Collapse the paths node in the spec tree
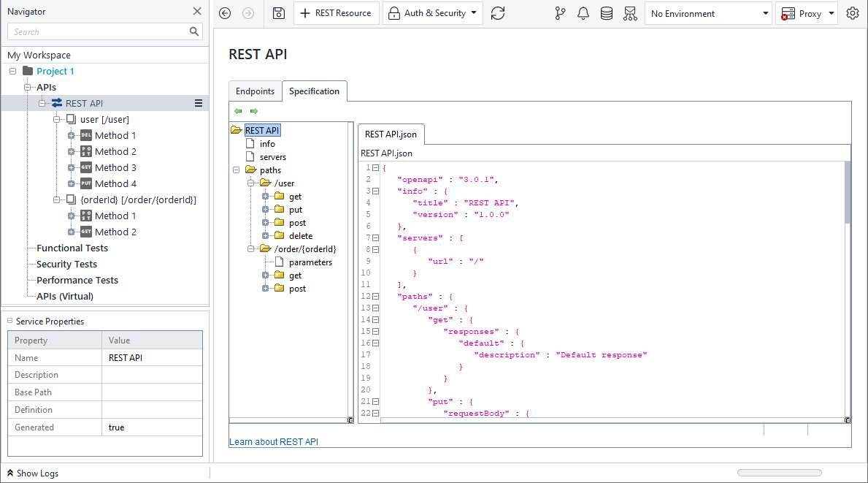The width and height of the screenshot is (868, 483). 235,170
